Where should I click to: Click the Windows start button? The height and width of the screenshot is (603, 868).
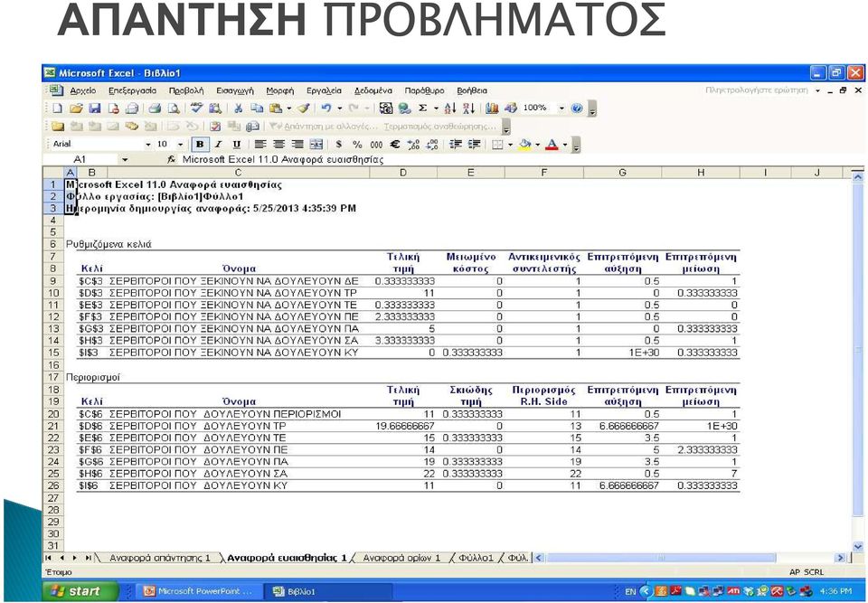coord(80,591)
